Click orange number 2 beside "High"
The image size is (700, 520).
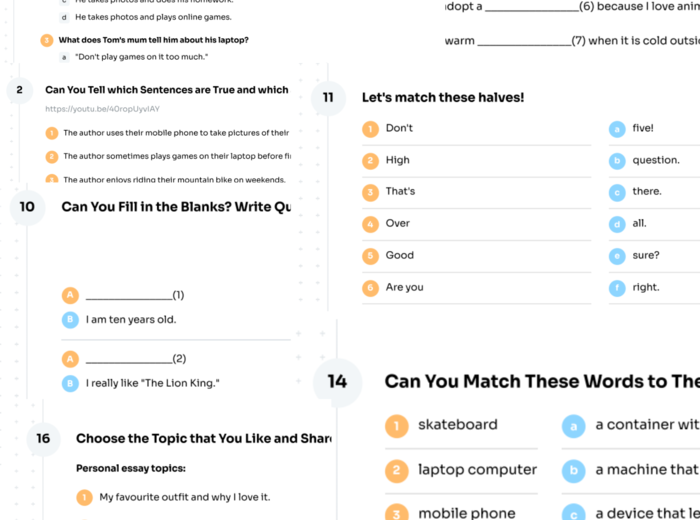pos(370,161)
